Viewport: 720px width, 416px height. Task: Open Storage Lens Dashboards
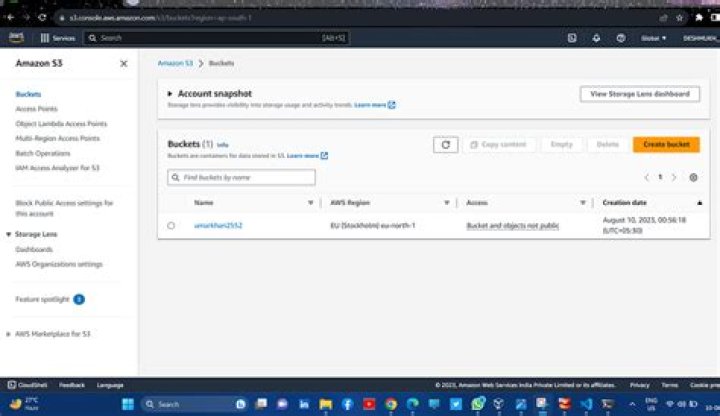(34, 249)
